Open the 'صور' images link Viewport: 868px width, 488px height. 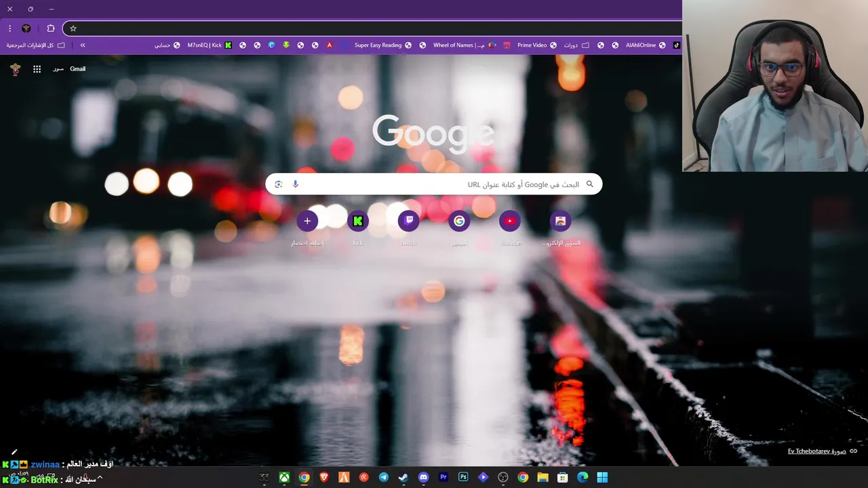(58, 69)
